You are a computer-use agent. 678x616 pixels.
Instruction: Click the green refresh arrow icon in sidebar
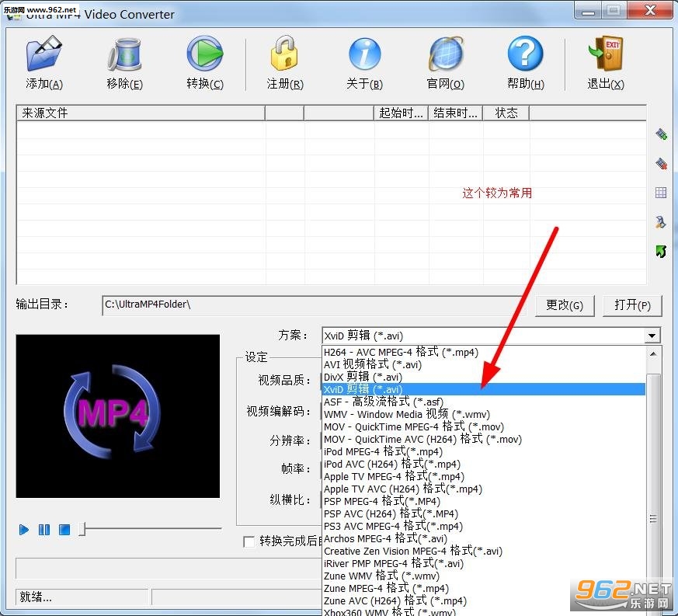[661, 251]
